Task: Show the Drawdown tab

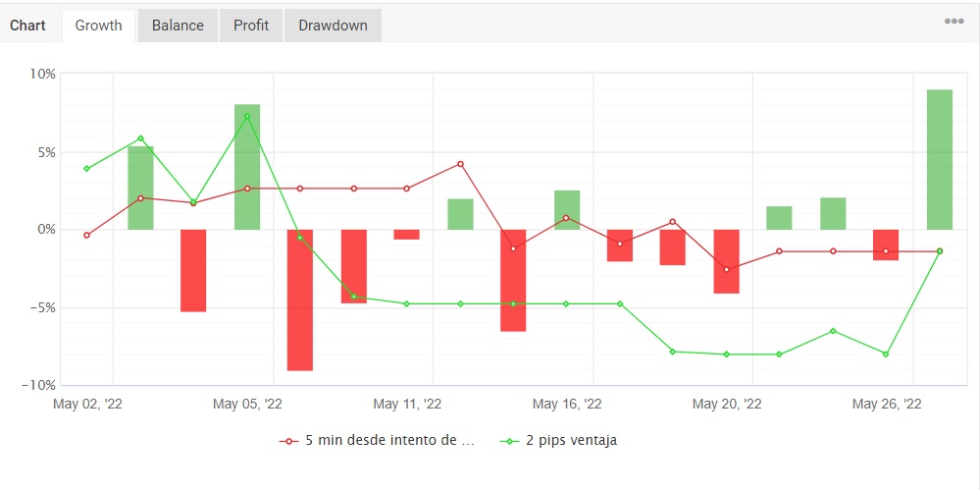Action: 333,26
